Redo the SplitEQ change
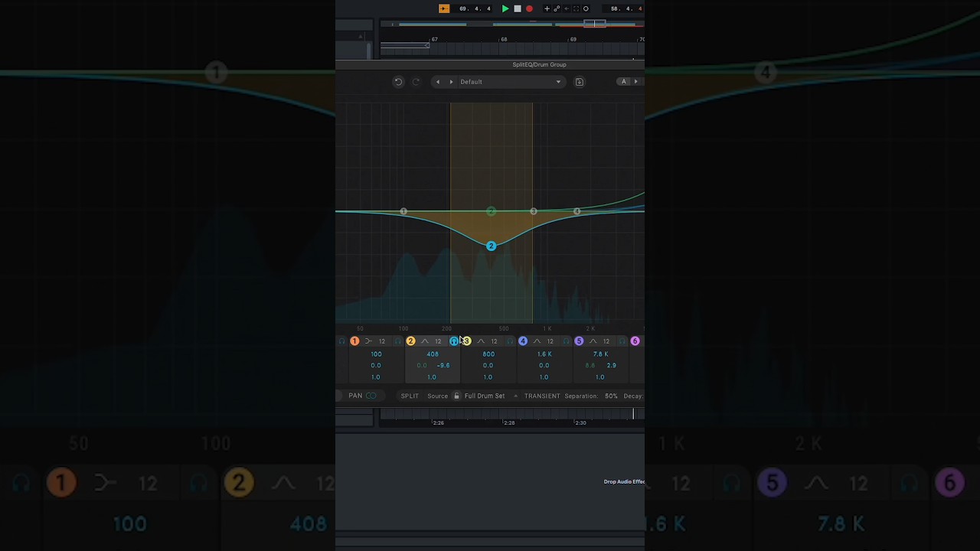The width and height of the screenshot is (980, 551). [416, 82]
